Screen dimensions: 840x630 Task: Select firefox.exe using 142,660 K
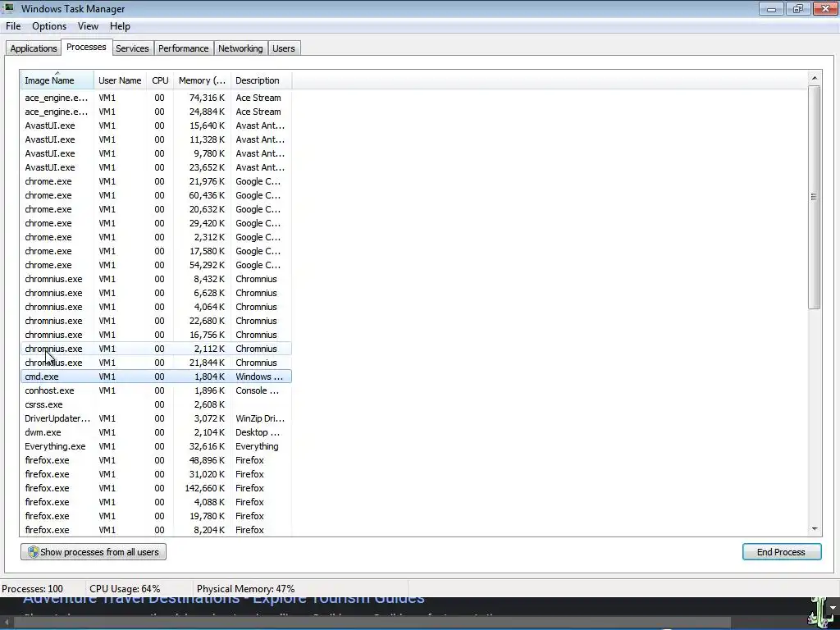pyautogui.click(x=156, y=488)
